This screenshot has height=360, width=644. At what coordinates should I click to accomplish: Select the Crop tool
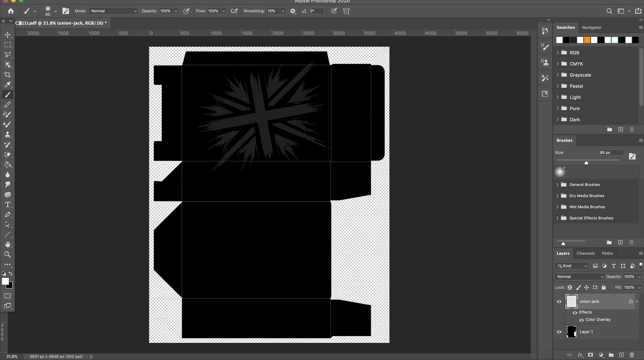click(x=7, y=75)
